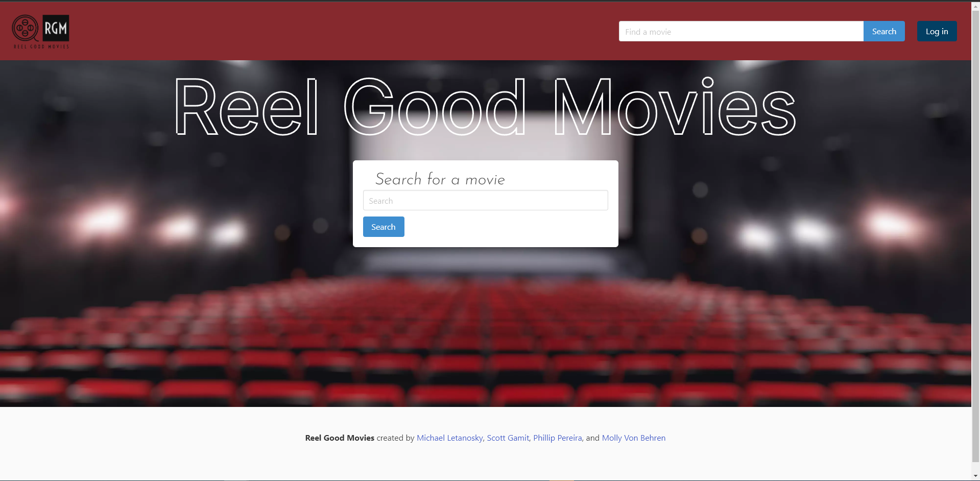Visit Phillip Pereira's link

pos(557,438)
